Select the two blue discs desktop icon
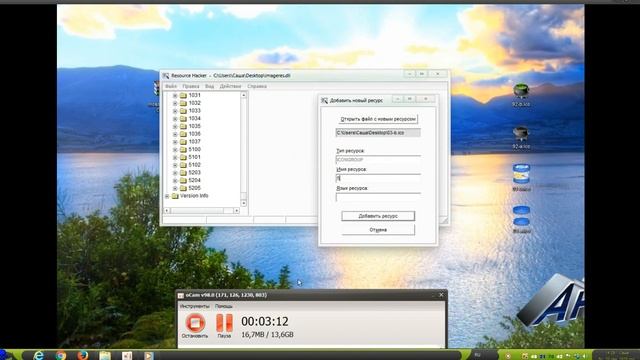 pos(521,216)
